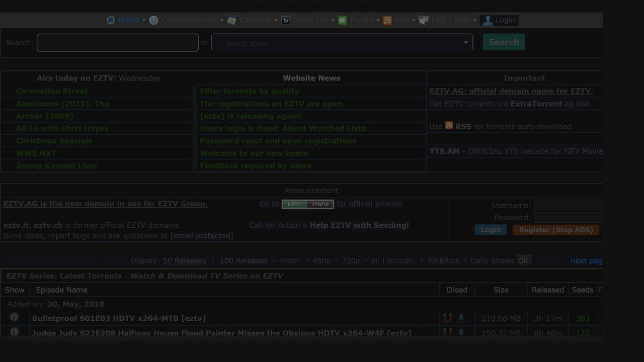
Task: Click the RSS feed icon in navigation
Action: 387,20
